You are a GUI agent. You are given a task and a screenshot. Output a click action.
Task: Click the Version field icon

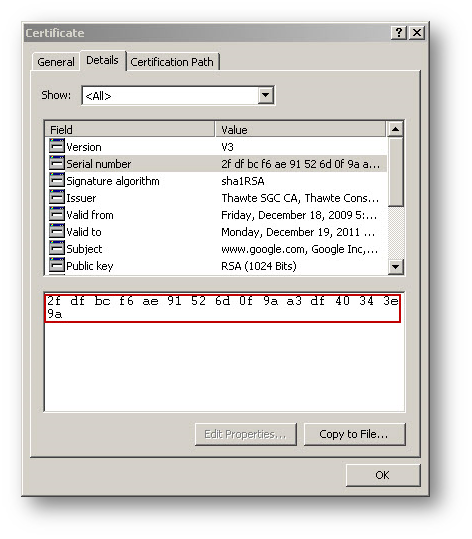[57, 146]
